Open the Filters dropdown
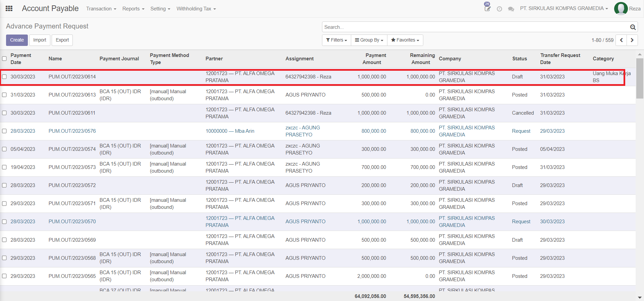This screenshot has height=301, width=644. pyautogui.click(x=336, y=40)
